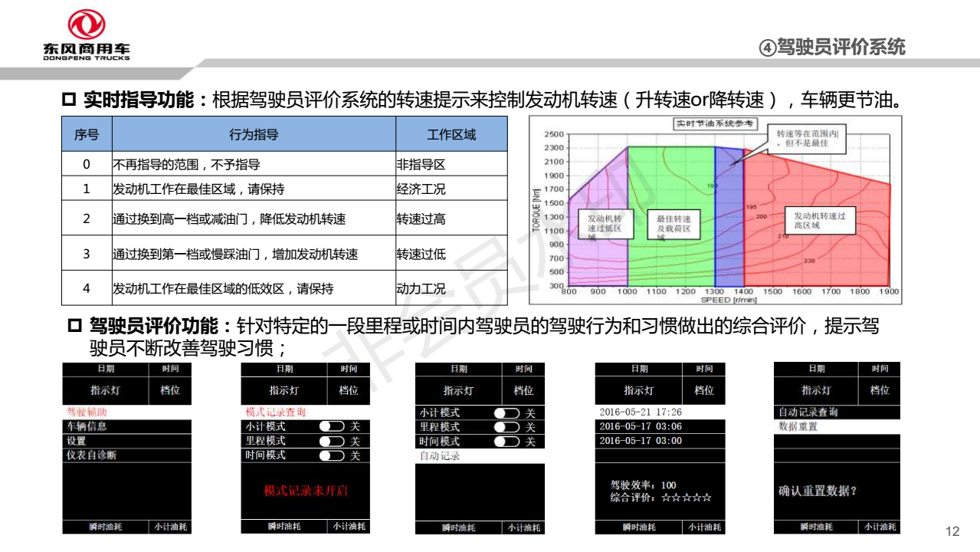Click the 发动机转速过高区域 label box in chart
The height and width of the screenshot is (552, 980).
pyautogui.click(x=819, y=221)
